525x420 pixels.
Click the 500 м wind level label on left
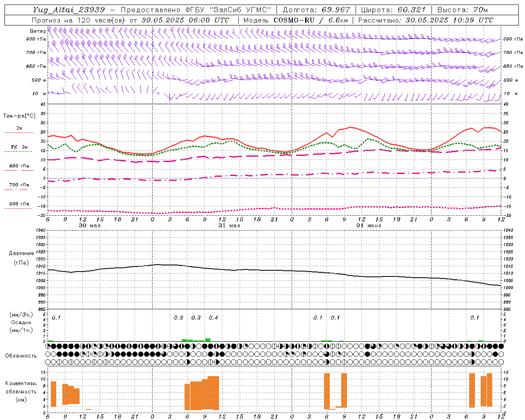click(39, 80)
